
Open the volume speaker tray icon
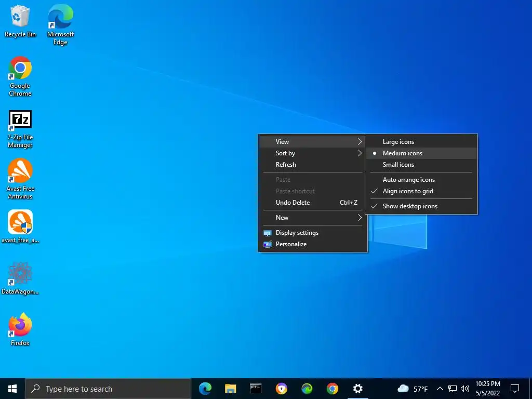[465, 389]
